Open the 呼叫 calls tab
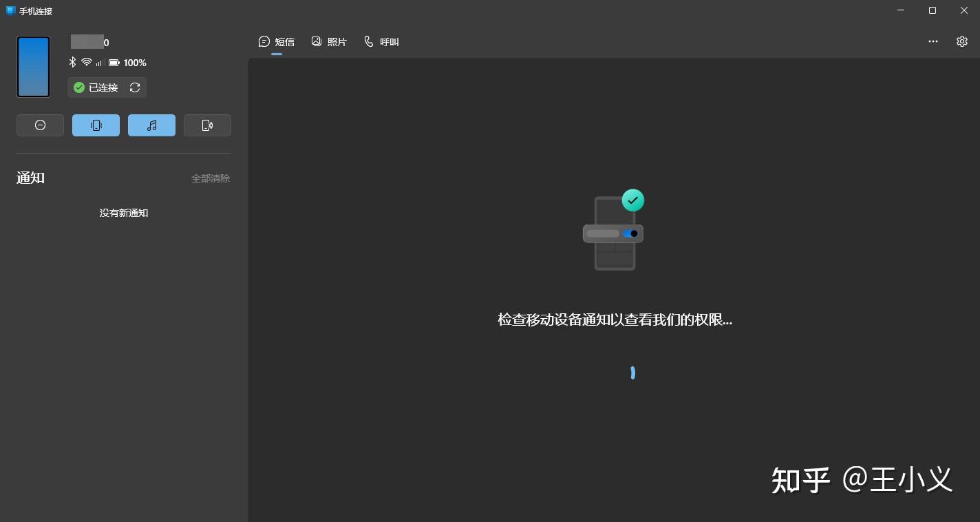This screenshot has width=980, height=522. 381,42
